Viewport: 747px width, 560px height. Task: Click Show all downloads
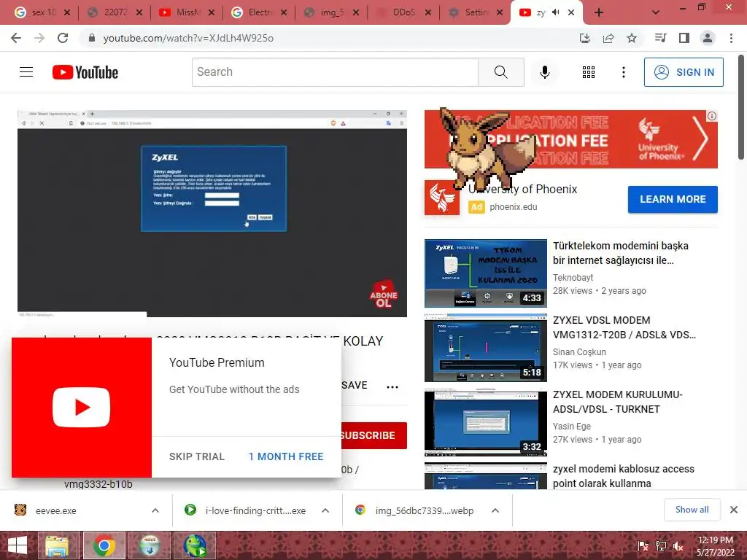click(x=692, y=510)
